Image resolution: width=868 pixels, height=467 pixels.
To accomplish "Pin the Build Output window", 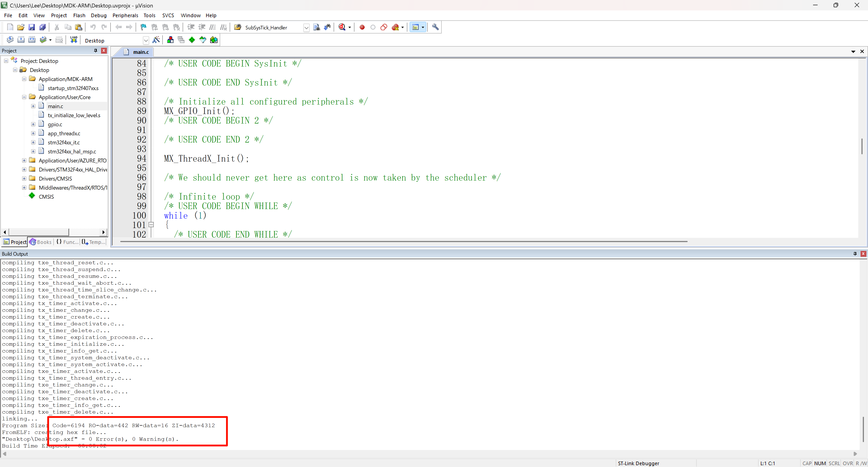I will (x=855, y=254).
